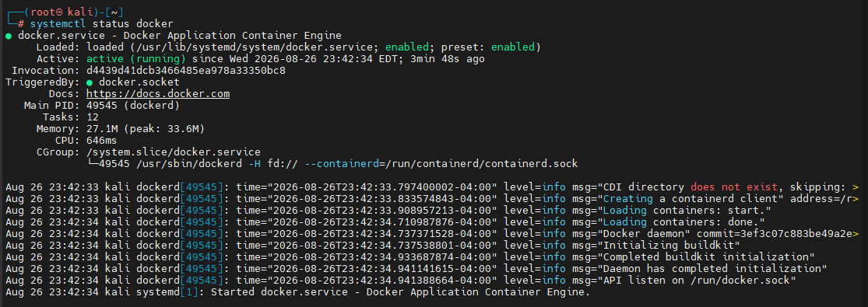Click the green dot before docker.service
868x307 pixels.
(x=9, y=36)
